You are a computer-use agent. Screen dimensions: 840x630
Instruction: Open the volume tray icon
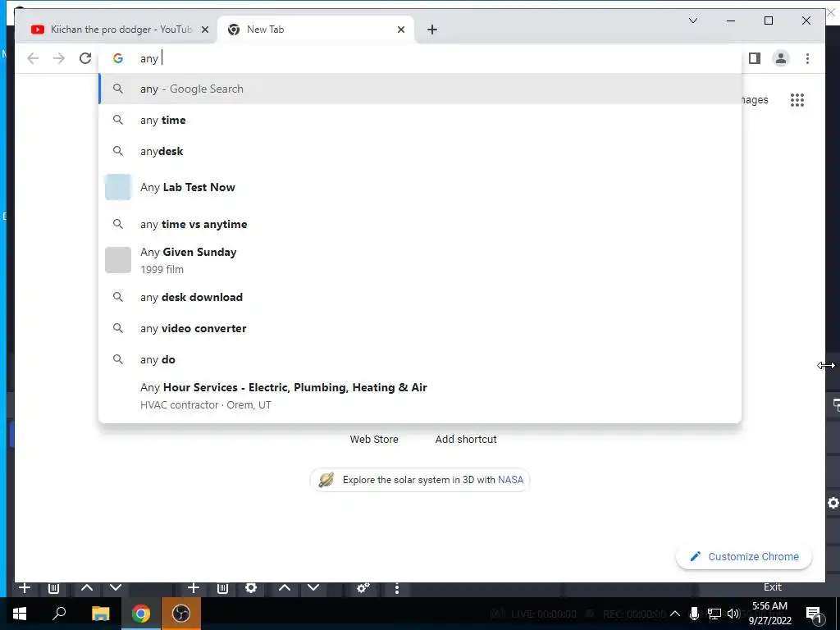(733, 614)
